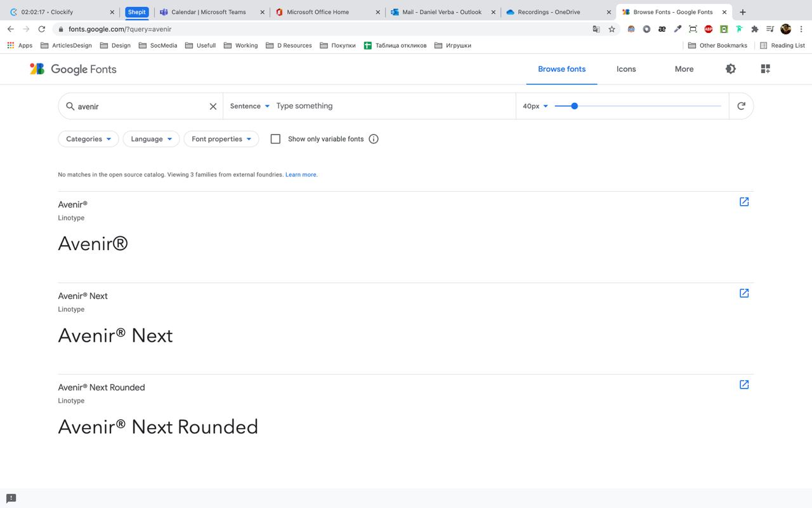Expand the Font properties filter
The height and width of the screenshot is (508, 812).
click(221, 139)
